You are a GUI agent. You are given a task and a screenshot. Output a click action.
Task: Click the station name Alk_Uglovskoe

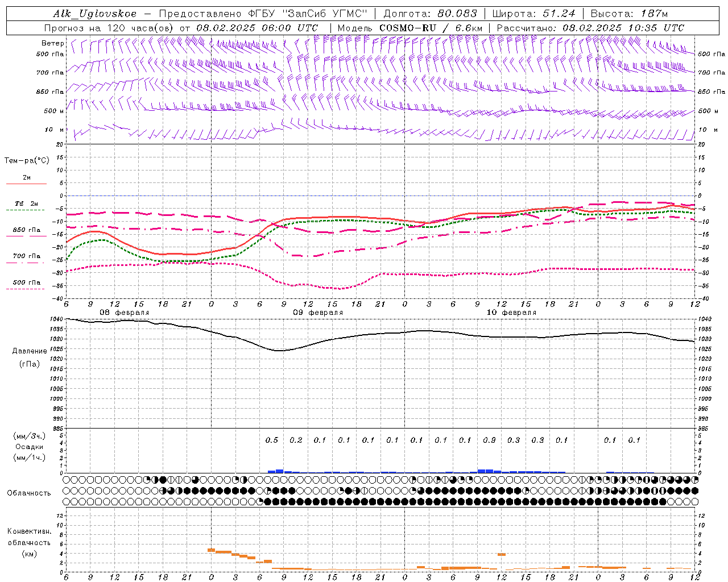95,14
